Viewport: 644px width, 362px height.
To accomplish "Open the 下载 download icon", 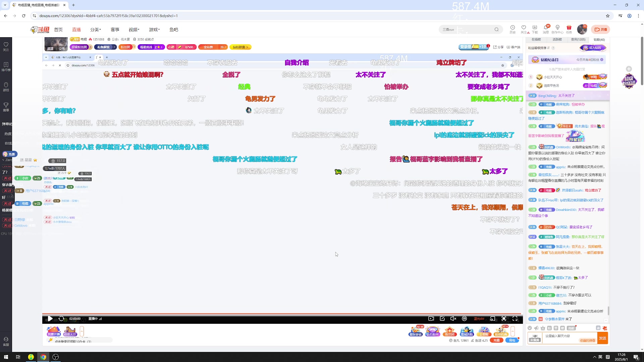I will point(535,29).
